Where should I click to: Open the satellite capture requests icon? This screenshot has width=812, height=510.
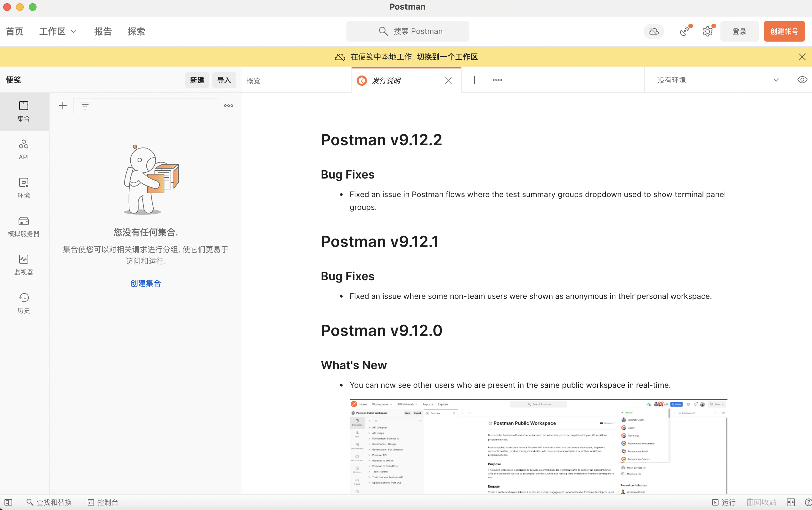point(685,31)
